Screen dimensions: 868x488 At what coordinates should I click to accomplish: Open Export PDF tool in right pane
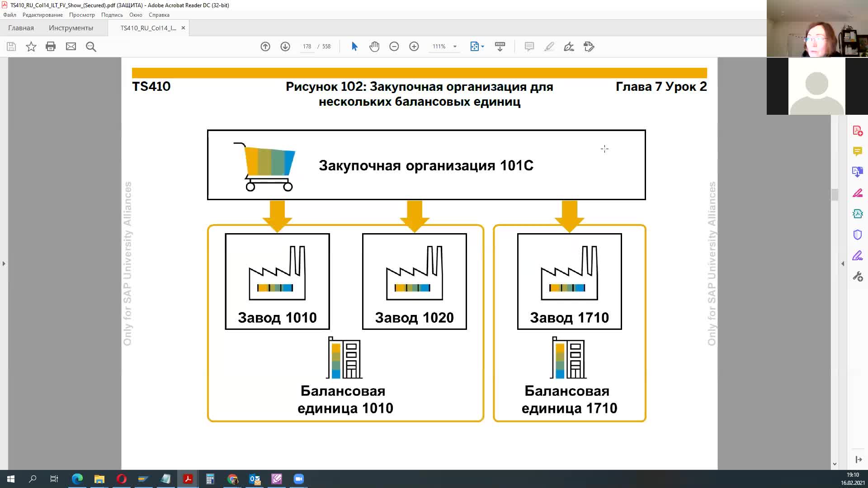click(x=858, y=172)
